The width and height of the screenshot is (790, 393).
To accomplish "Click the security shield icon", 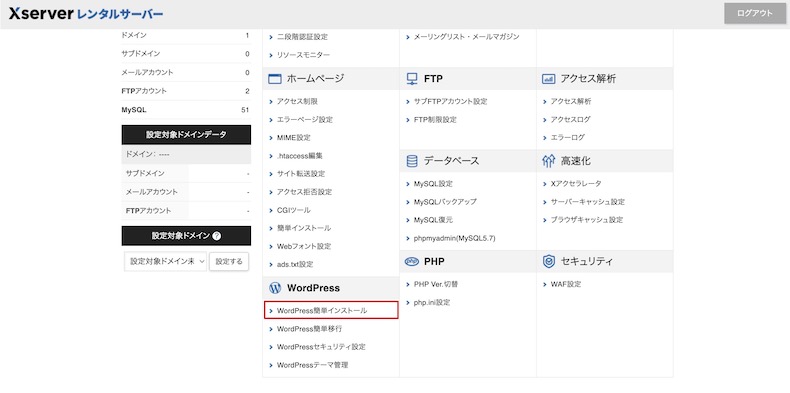I will pos(548,261).
